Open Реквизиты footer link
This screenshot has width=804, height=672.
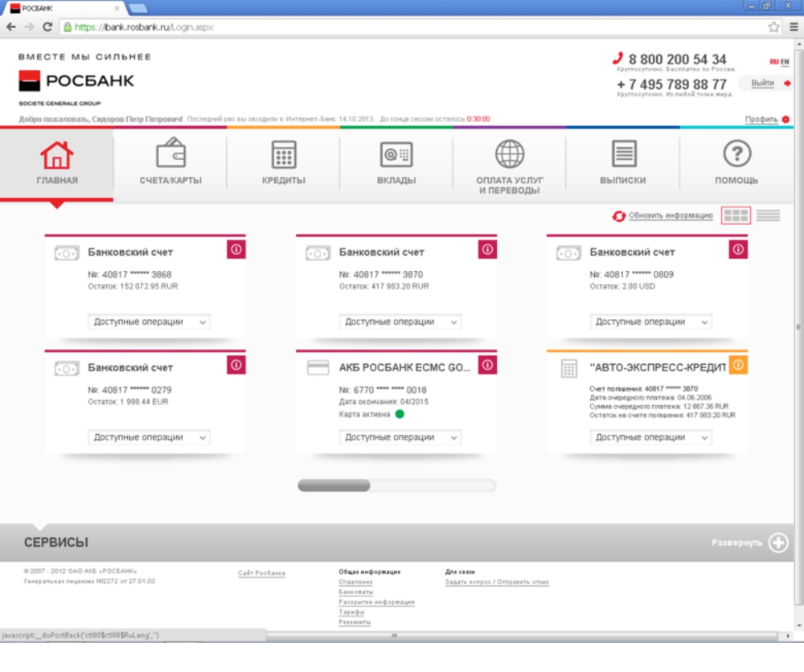coord(355,622)
